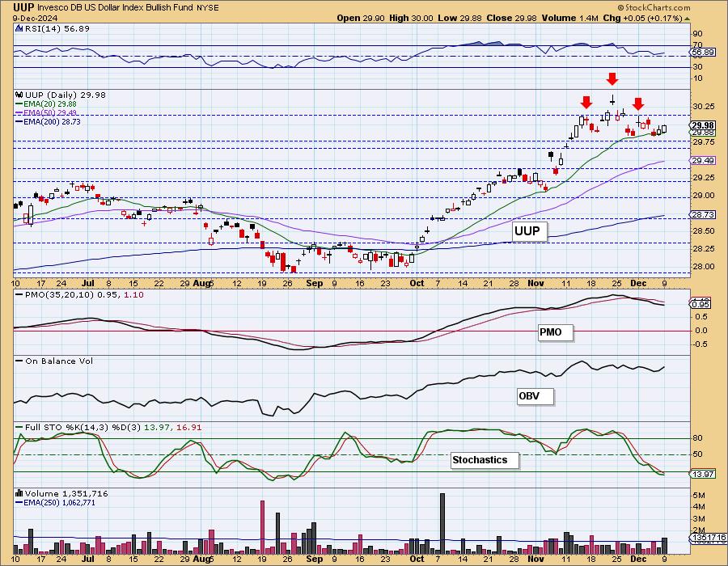Click the PMO(35,20,10) 0.95, 1.10 legend text
728x566 pixels.
[84, 294]
